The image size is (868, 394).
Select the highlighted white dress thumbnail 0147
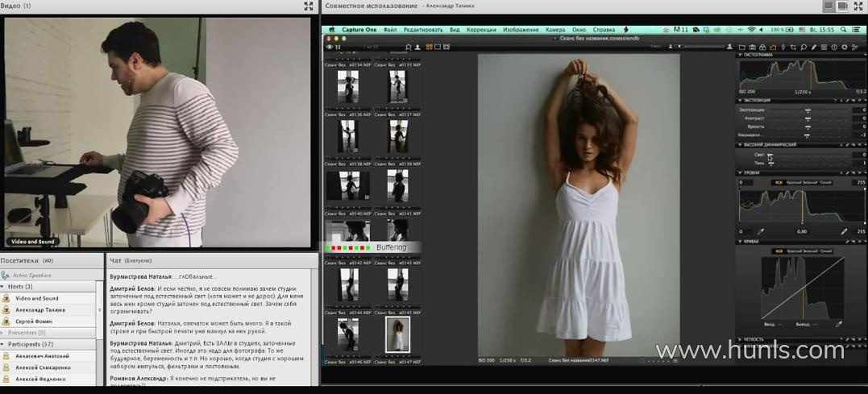397,334
